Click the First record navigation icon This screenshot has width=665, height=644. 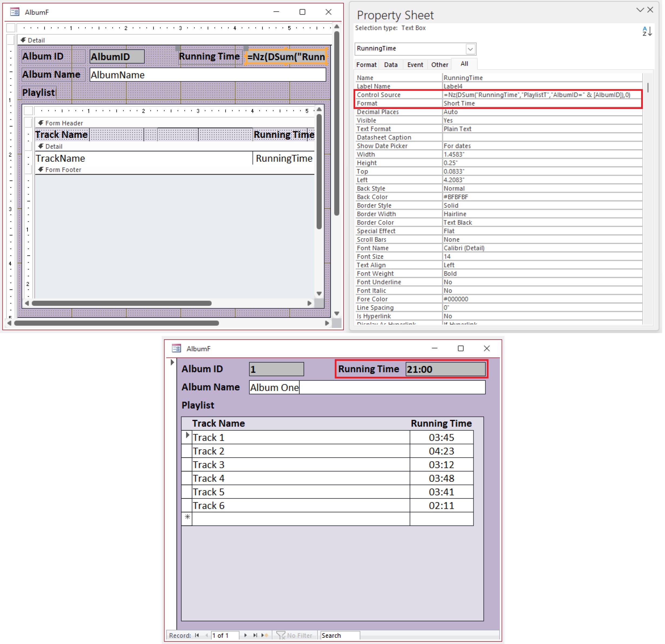coord(197,635)
